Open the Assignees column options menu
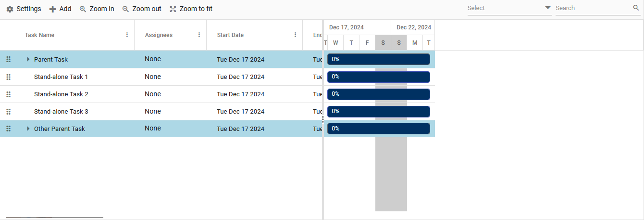Image resolution: width=644 pixels, height=220 pixels. [199, 35]
